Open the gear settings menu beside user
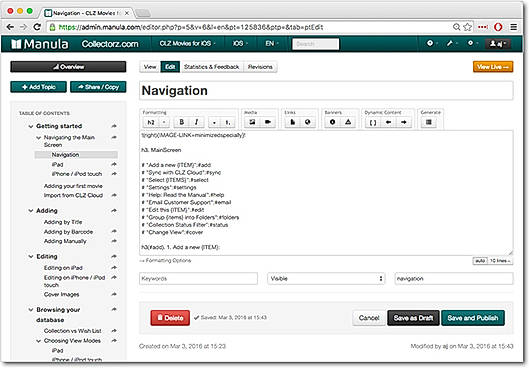 coord(472,43)
